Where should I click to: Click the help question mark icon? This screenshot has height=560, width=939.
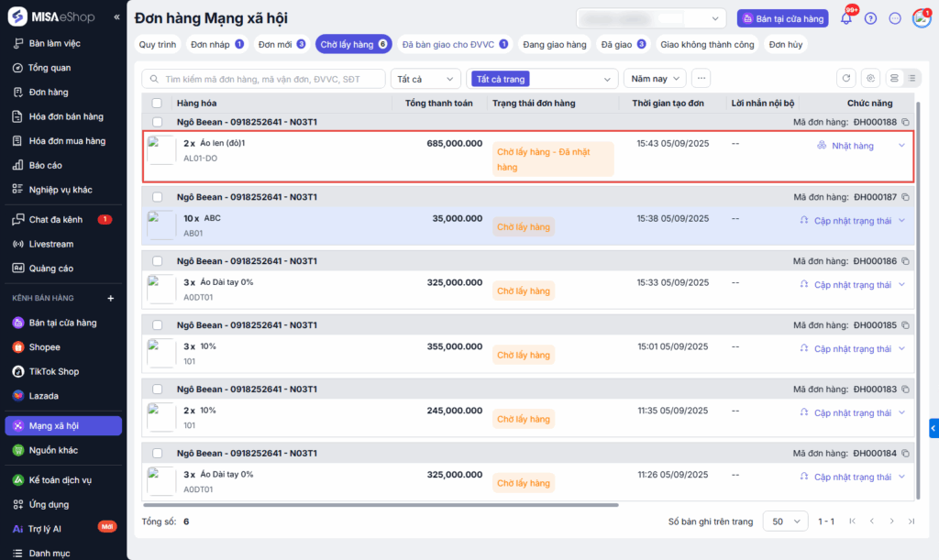[x=870, y=18]
